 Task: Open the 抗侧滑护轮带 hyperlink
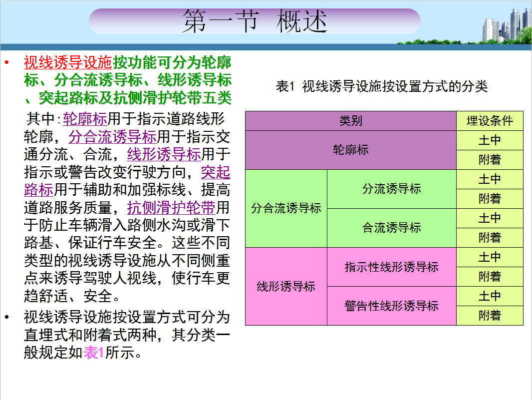[171, 207]
